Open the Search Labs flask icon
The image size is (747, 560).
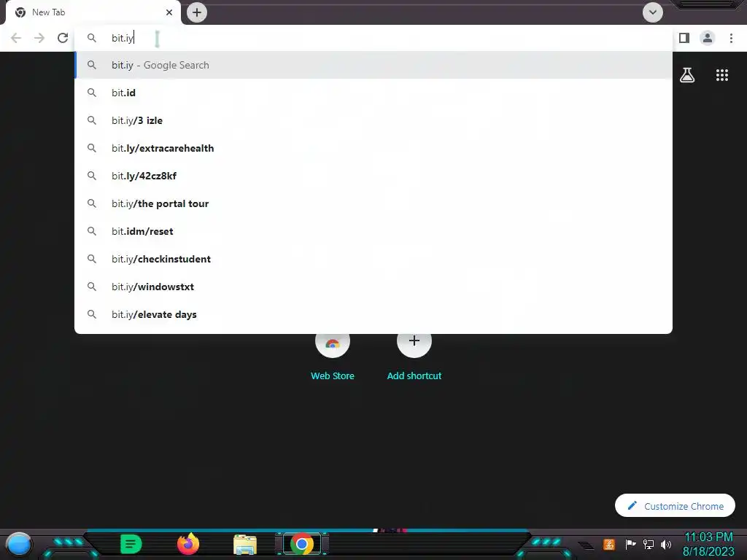pos(687,75)
